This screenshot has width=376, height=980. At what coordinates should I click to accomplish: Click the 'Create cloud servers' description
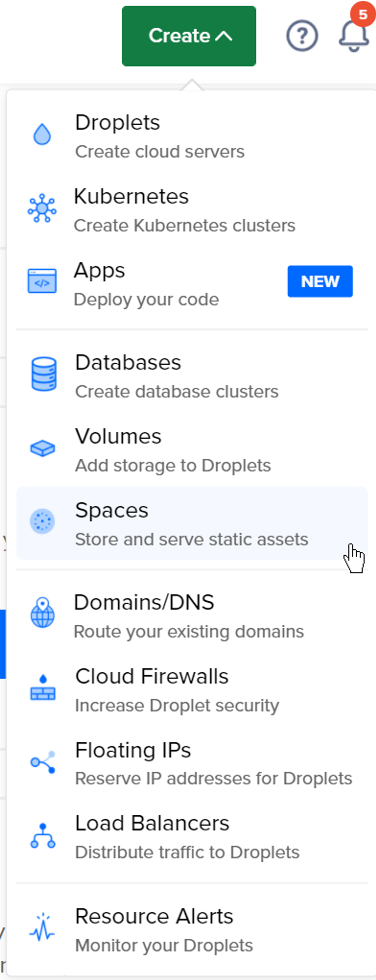(160, 151)
